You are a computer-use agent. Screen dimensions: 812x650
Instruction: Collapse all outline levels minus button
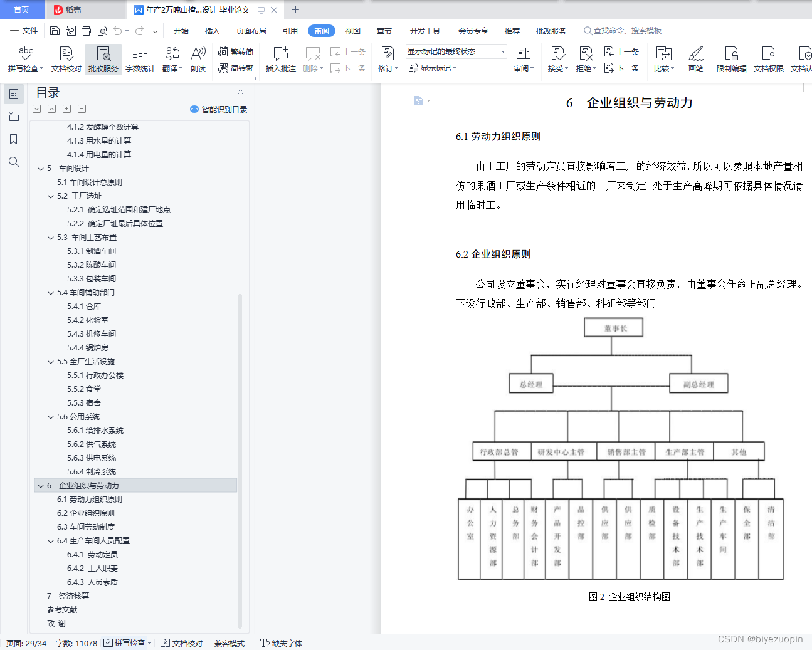click(x=82, y=109)
